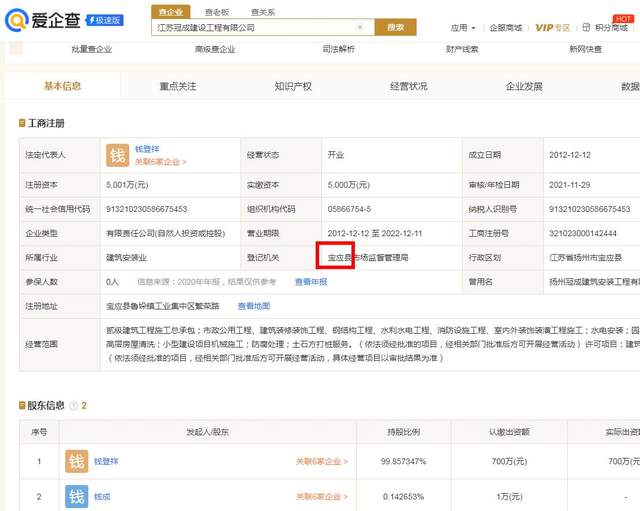Screen dimensions: 640x511
Task: Click the 查看年报 link
Action: pyautogui.click(x=311, y=282)
